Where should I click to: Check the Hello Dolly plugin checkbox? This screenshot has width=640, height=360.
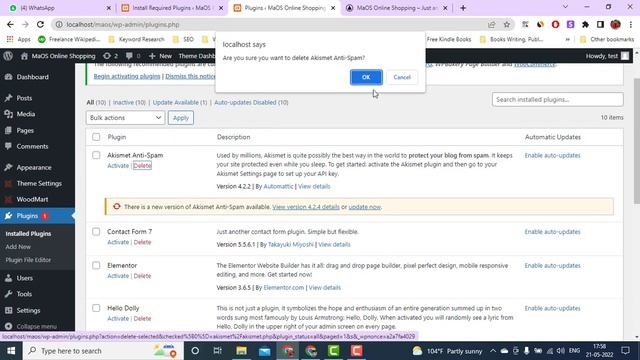tap(96, 308)
